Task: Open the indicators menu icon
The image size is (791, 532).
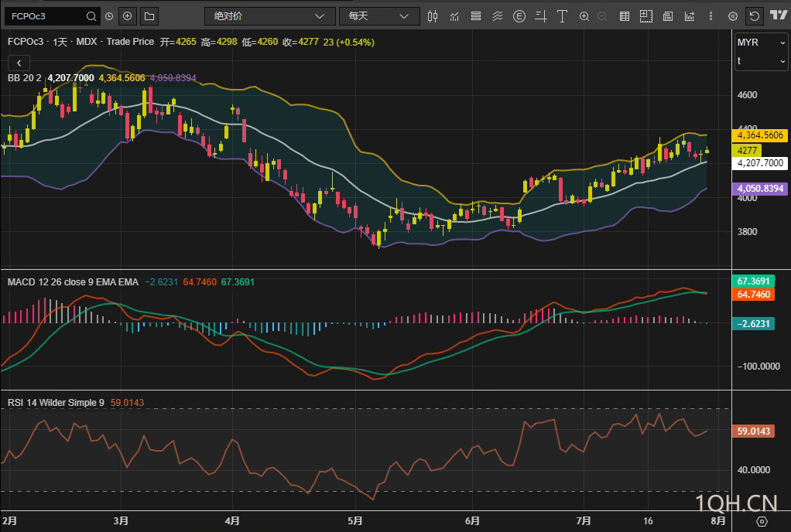Action: pos(454,15)
